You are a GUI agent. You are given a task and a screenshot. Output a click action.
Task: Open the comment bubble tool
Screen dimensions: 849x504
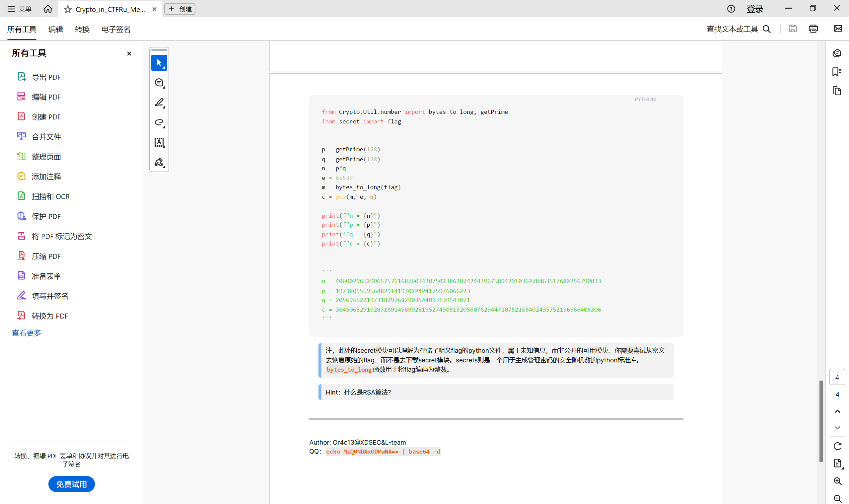[159, 83]
